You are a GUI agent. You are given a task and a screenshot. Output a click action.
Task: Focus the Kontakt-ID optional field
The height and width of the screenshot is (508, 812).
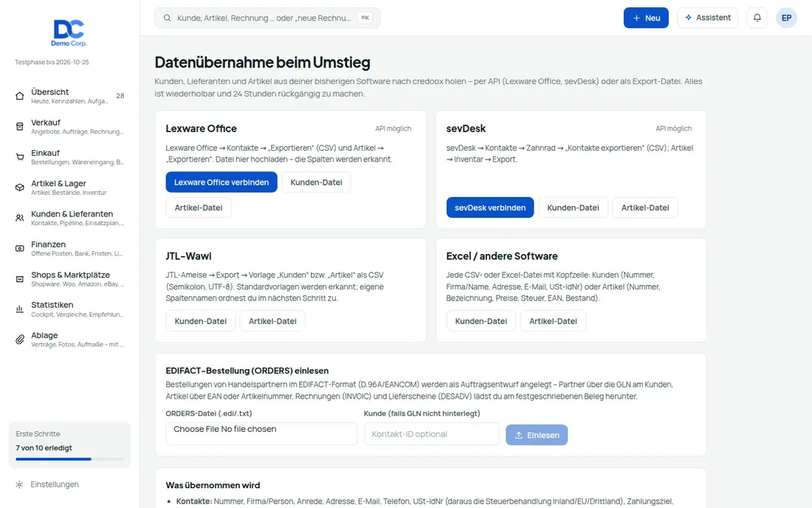point(431,434)
